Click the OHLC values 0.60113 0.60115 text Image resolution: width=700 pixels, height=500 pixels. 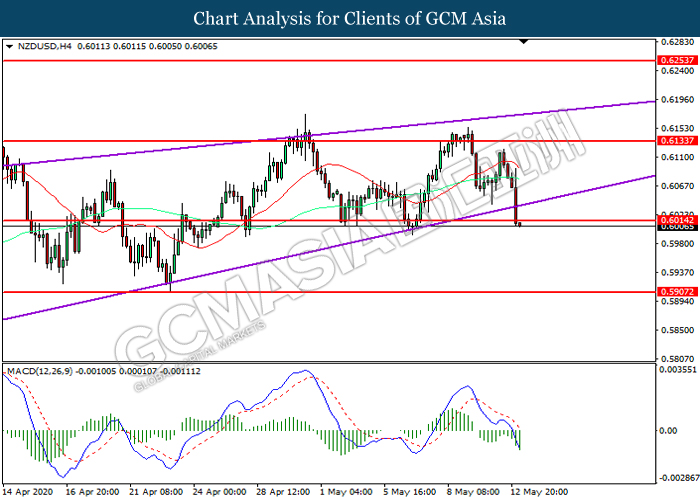coord(112,46)
